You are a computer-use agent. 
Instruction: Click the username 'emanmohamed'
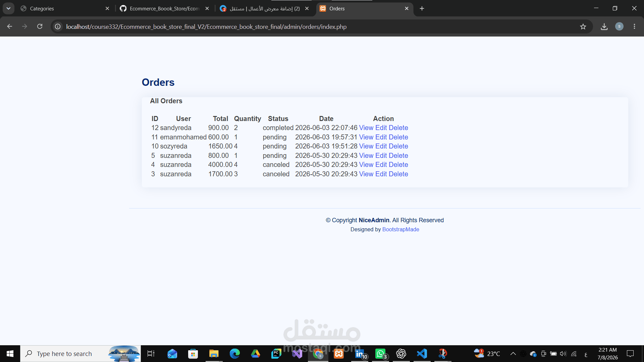pyautogui.click(x=183, y=137)
